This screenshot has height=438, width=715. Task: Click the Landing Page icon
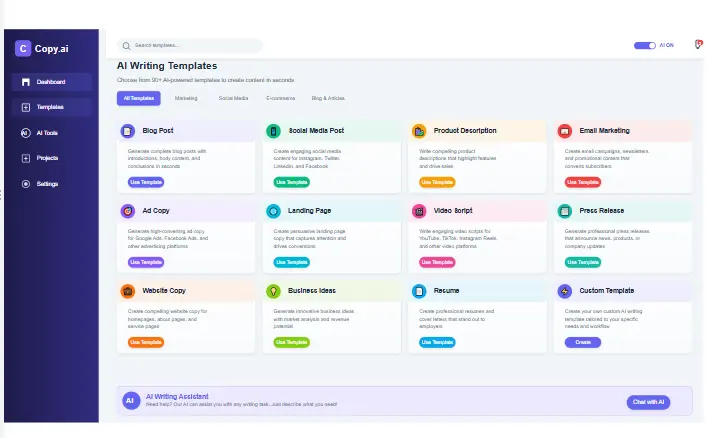pos(273,211)
